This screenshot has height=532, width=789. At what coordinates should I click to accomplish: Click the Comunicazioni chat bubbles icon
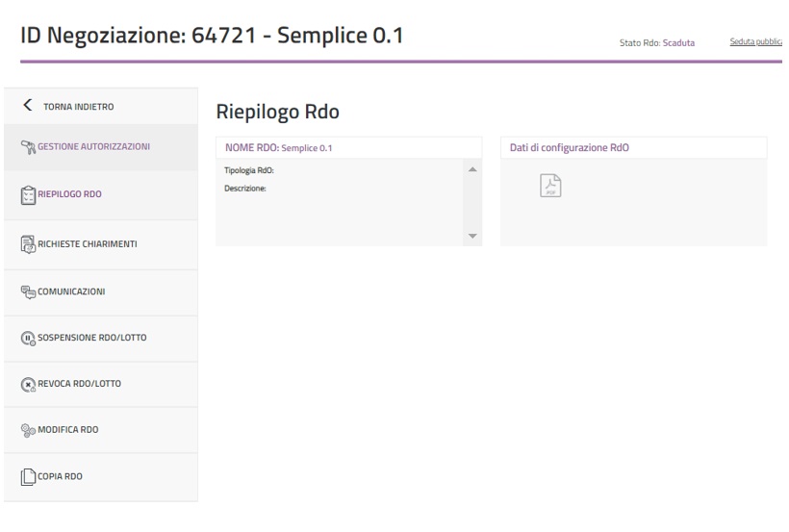click(27, 291)
